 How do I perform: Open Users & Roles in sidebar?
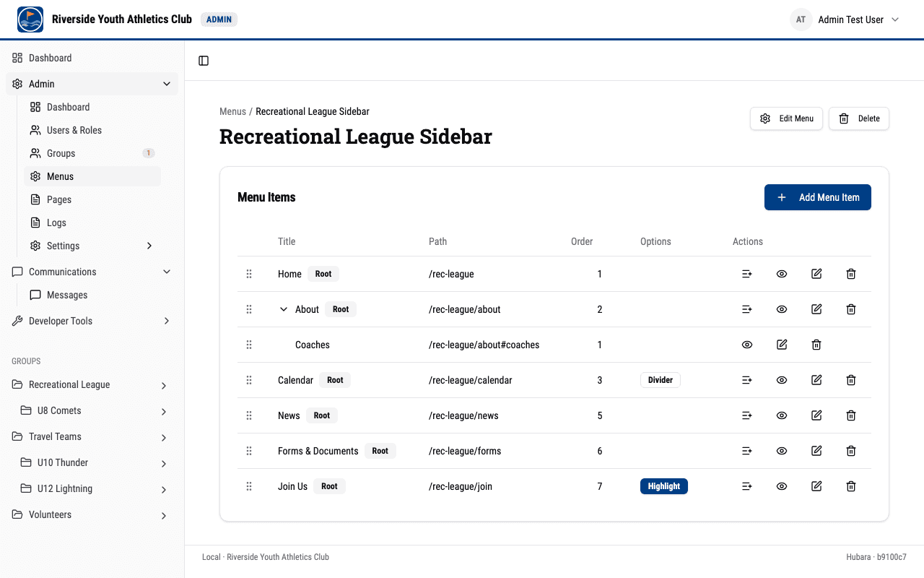click(x=92, y=130)
